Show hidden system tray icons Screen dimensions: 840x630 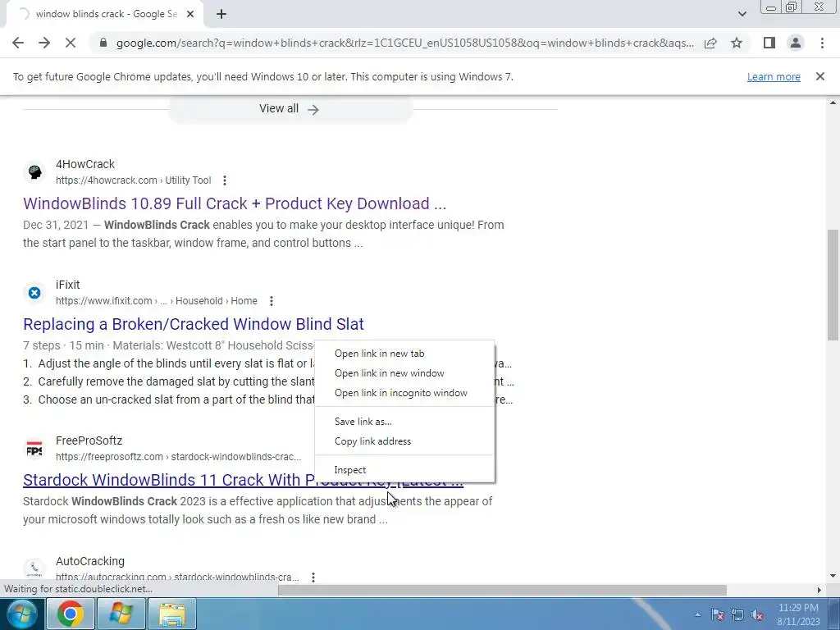coord(697,615)
